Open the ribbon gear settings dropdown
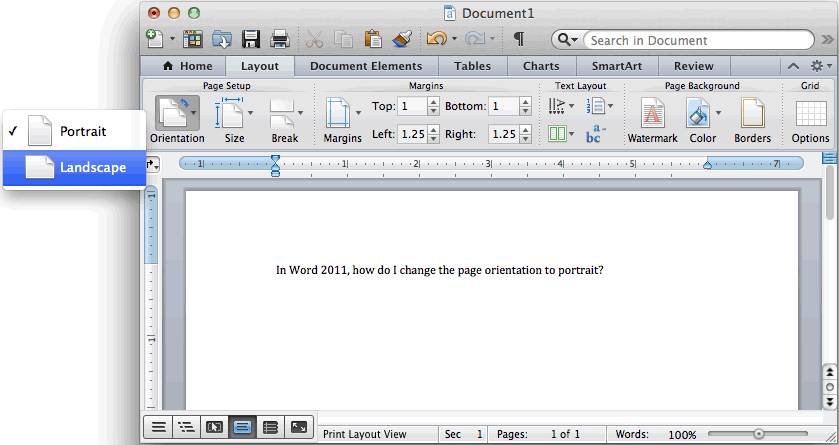Screen dimensions: 839x445 [x=821, y=66]
